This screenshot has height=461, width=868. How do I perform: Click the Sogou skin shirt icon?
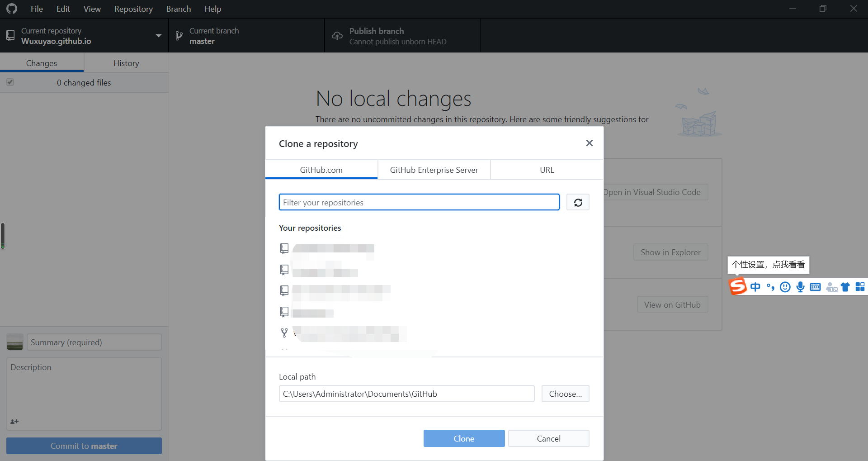pos(845,287)
